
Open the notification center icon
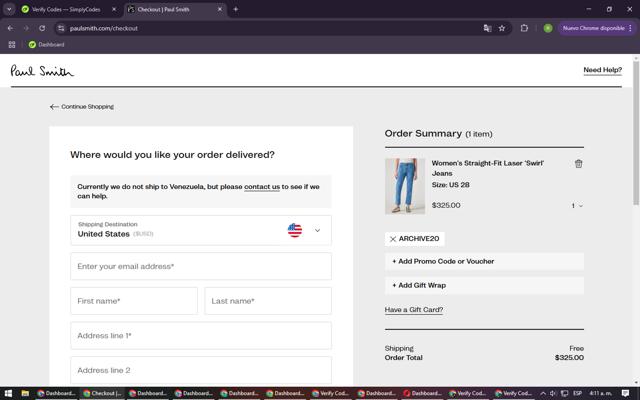point(625,393)
